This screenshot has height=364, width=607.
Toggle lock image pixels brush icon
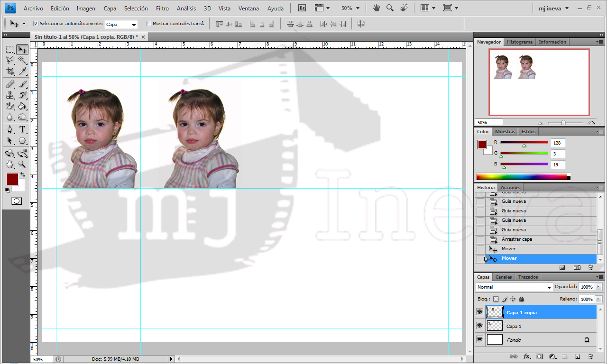pos(505,299)
